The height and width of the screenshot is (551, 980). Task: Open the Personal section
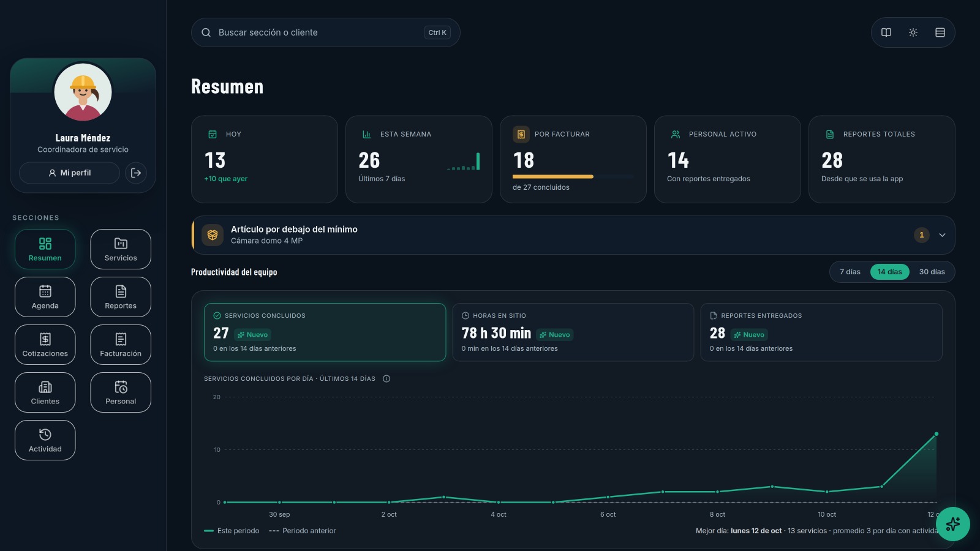click(121, 392)
